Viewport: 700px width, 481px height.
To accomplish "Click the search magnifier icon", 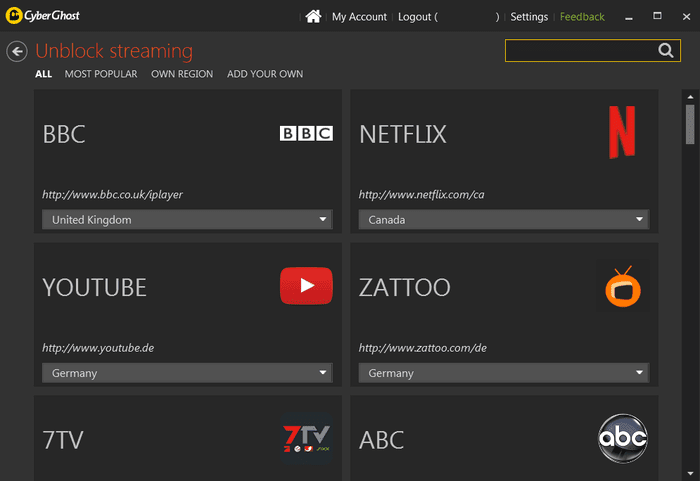I will pos(666,50).
